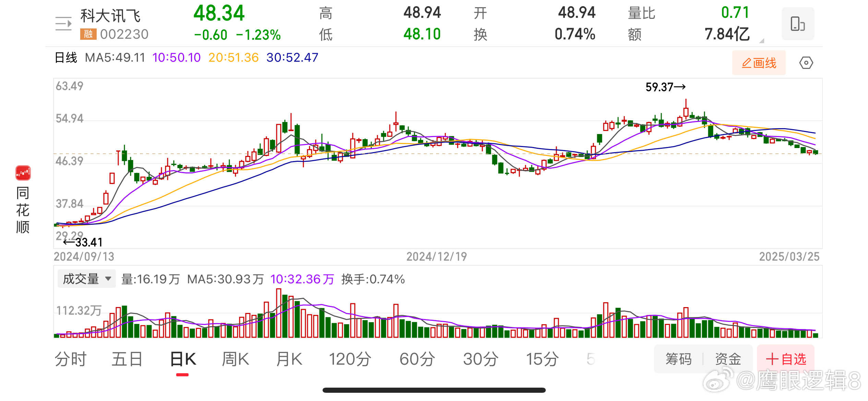The height and width of the screenshot is (401, 868).
Task: Switch to 60分 chart period
Action: click(417, 359)
